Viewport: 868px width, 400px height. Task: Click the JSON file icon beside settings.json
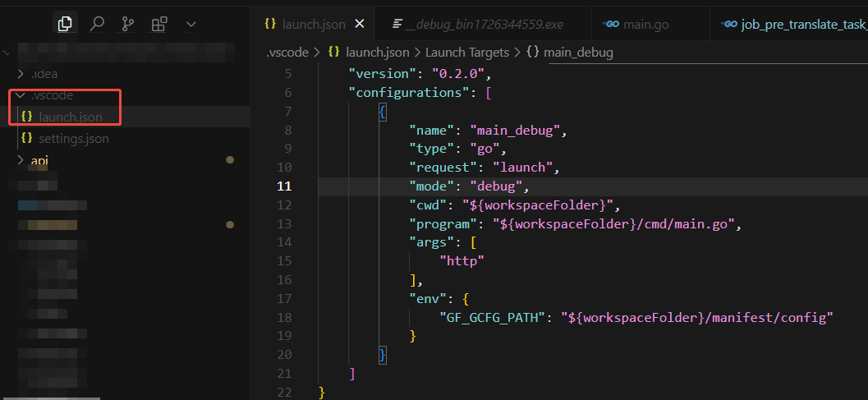pos(26,139)
